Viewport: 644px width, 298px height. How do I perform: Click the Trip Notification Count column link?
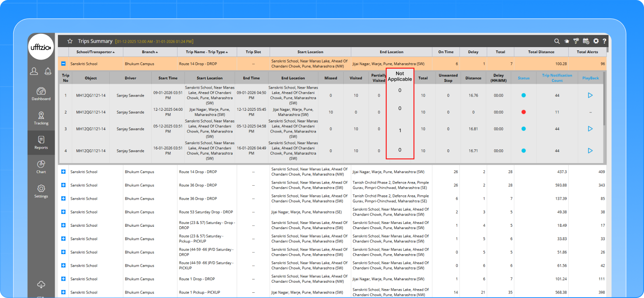pos(557,78)
